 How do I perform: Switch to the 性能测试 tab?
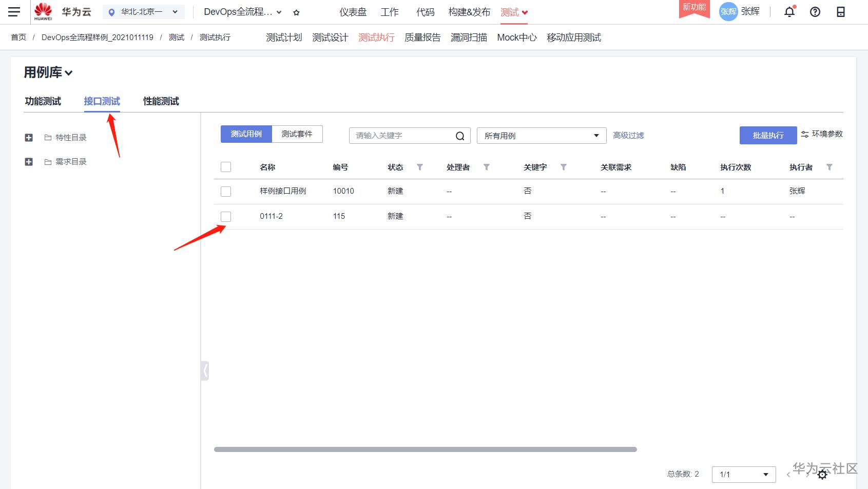click(161, 101)
